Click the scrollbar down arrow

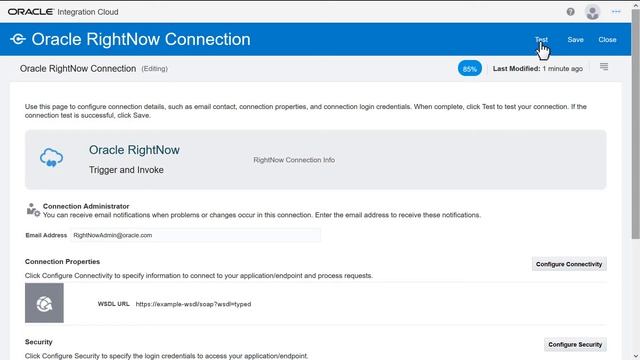pos(636,356)
